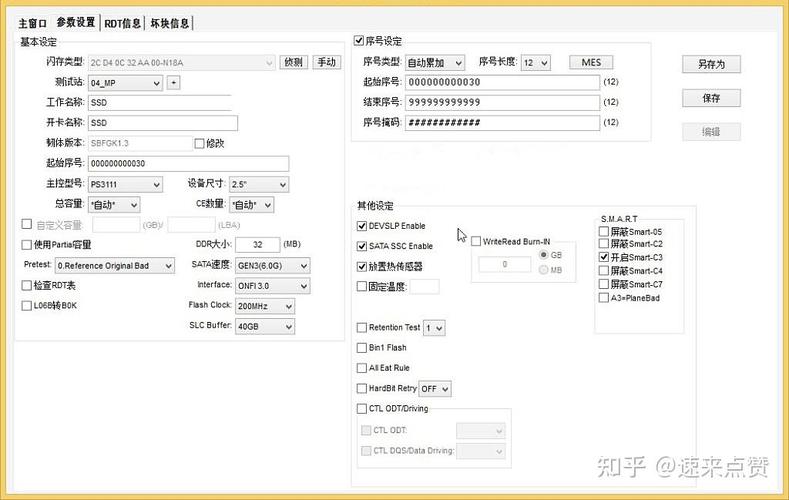
Task: Click the 固定温度 value field
Action: [x=424, y=287]
